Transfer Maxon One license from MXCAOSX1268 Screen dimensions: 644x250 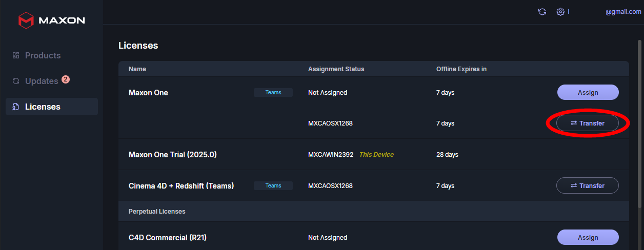tap(588, 123)
